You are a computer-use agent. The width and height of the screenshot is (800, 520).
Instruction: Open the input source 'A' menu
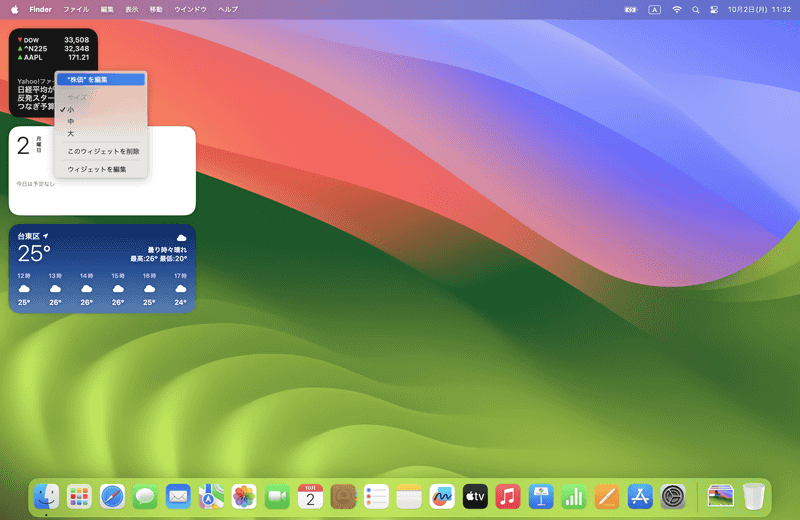655,10
